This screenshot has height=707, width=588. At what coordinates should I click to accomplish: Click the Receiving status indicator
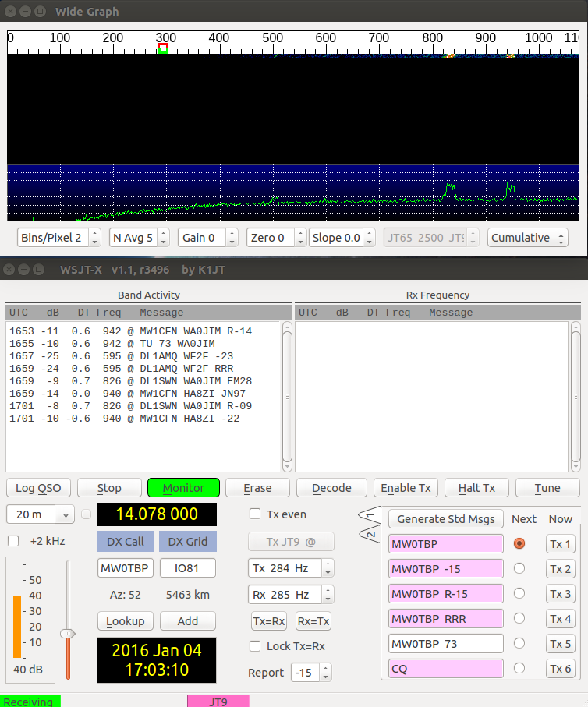30,701
